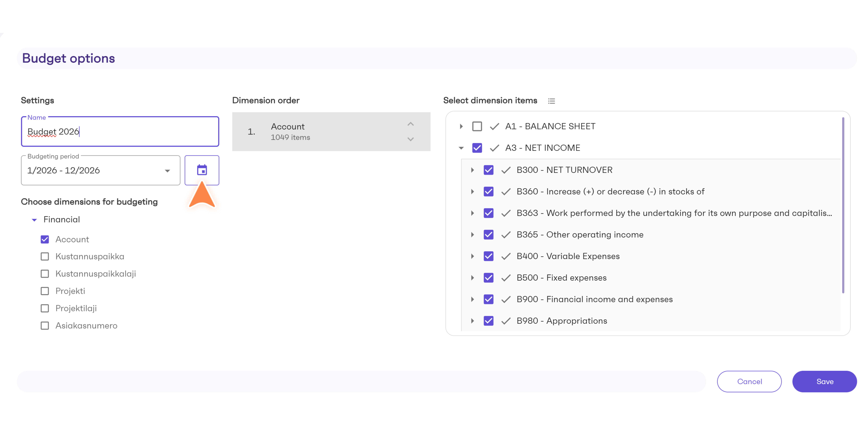Viewport: 868px width, 434px height.
Task: Expand B900 Financial income and expenses node
Action: [x=472, y=300]
